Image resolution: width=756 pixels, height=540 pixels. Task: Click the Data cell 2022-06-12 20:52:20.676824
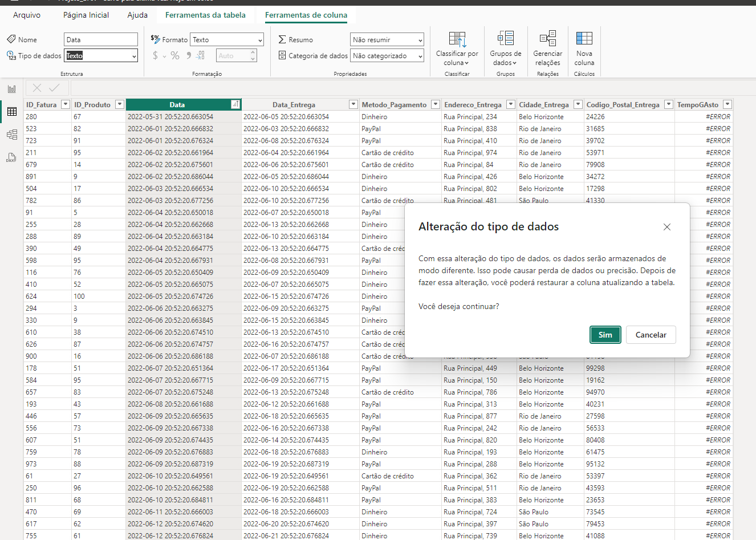(184, 535)
